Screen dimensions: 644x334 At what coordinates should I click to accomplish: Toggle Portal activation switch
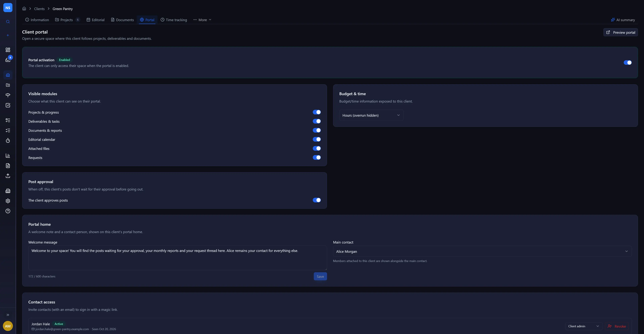click(628, 63)
